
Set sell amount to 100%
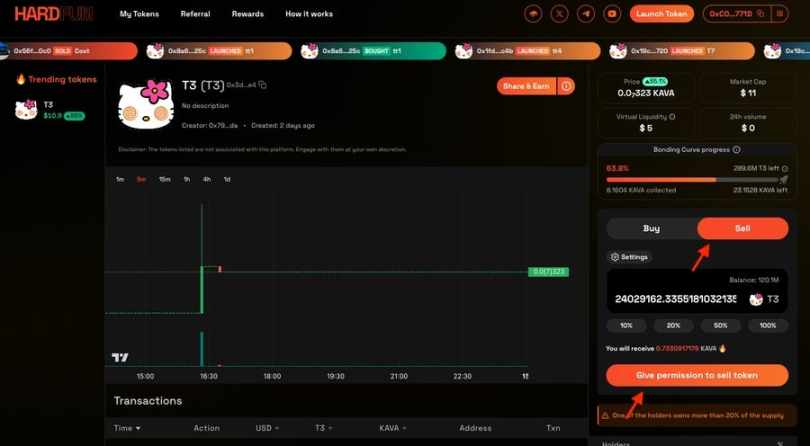point(768,326)
